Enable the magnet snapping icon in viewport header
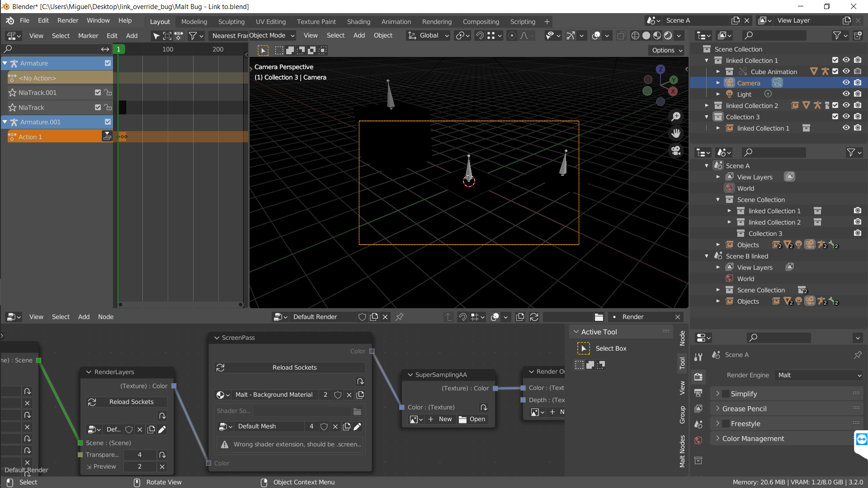 (479, 35)
